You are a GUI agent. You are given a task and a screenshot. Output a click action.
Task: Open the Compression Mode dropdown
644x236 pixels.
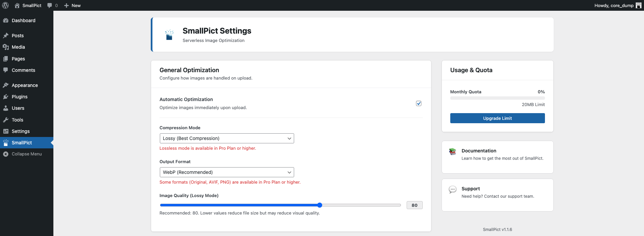pyautogui.click(x=227, y=138)
